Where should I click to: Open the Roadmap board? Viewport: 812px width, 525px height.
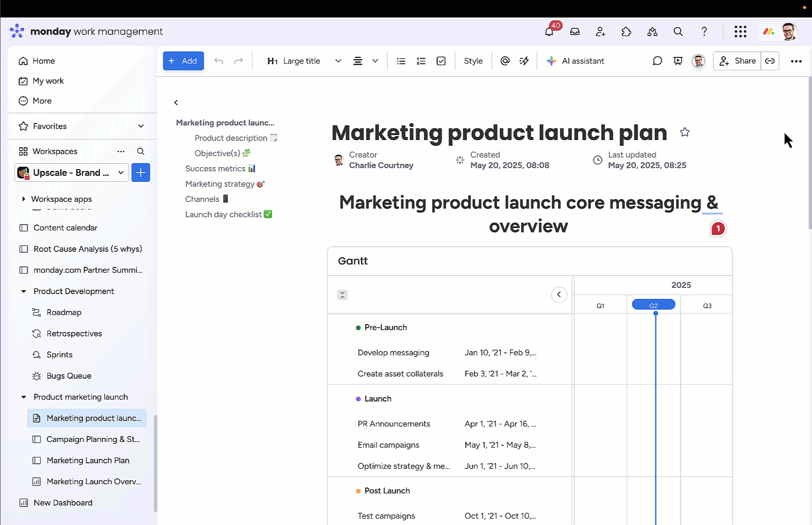pos(64,312)
